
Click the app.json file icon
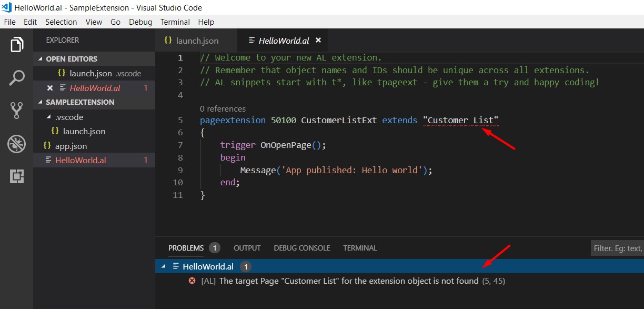(47, 146)
